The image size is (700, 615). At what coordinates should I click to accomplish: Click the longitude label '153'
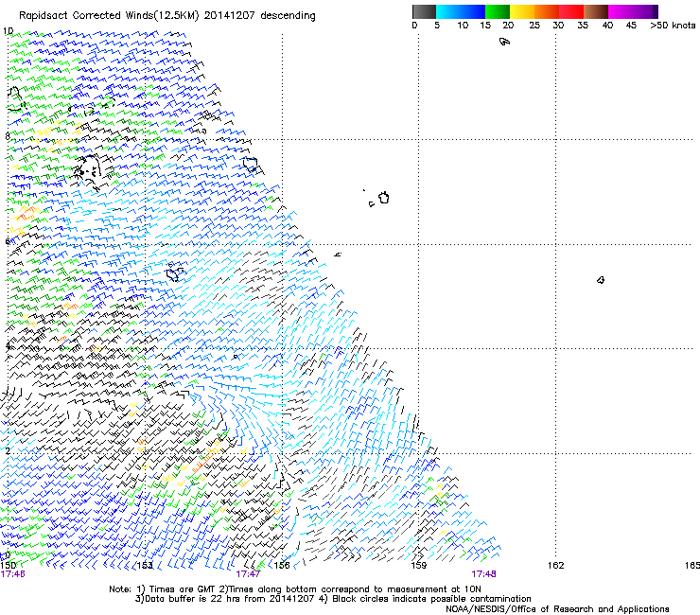[145, 566]
